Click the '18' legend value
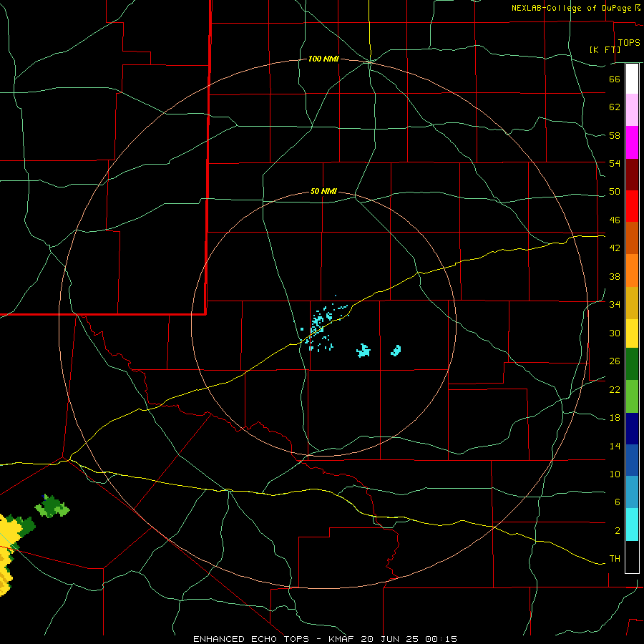The image size is (644, 644). pos(615,418)
